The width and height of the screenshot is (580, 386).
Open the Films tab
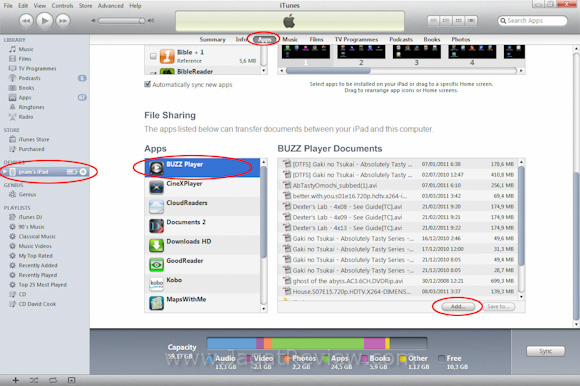(316, 39)
